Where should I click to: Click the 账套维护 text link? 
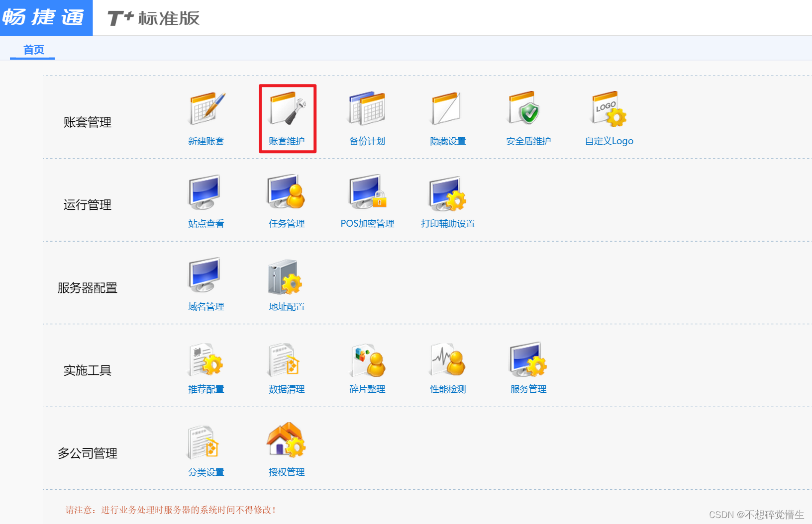[x=287, y=141]
